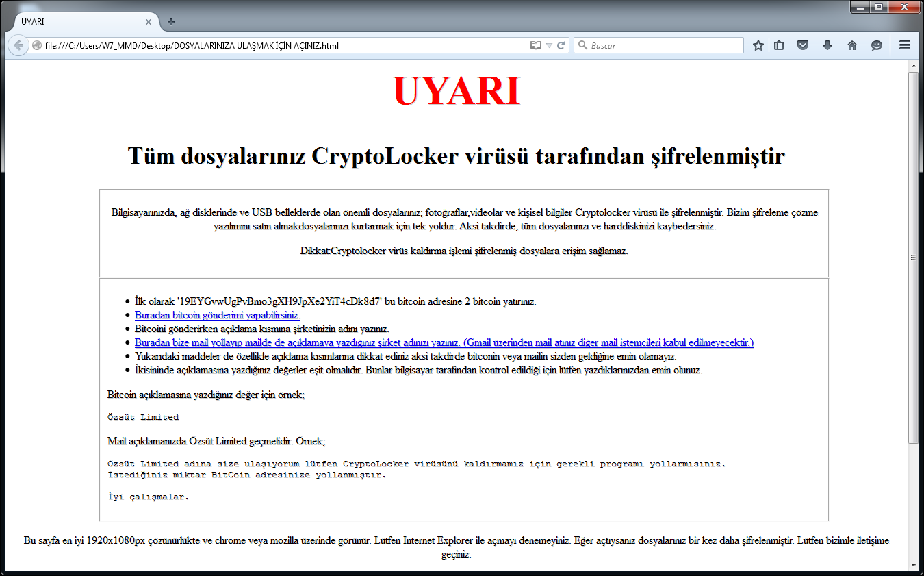This screenshot has width=924, height=576.
Task: Click the magnifier icon in search box
Action: [583, 46]
